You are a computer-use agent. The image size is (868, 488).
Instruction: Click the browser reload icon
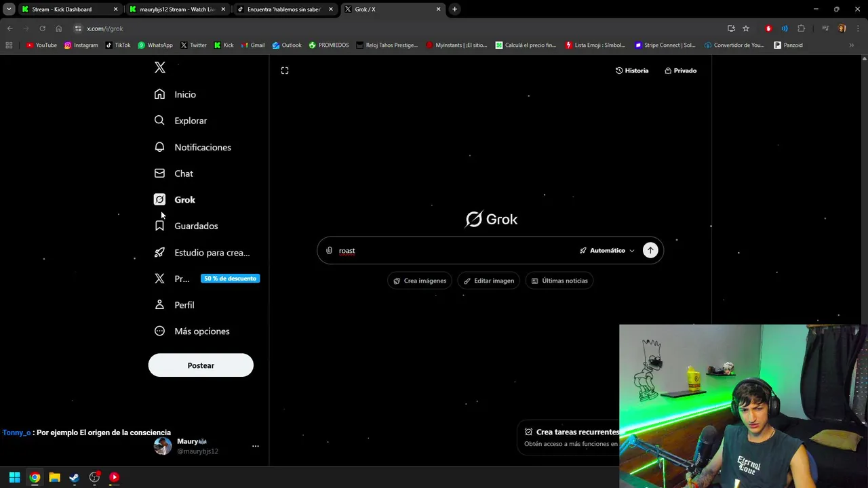click(42, 28)
